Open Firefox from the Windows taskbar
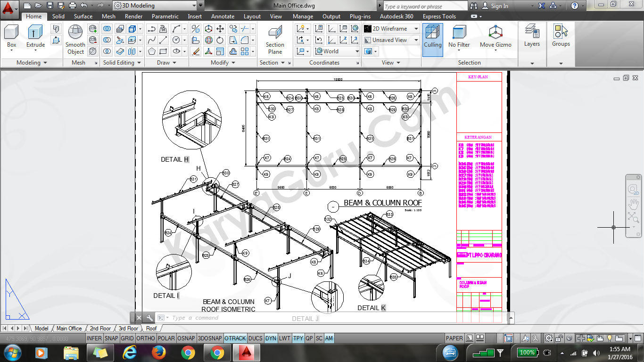This screenshot has height=362, width=644. (159, 353)
